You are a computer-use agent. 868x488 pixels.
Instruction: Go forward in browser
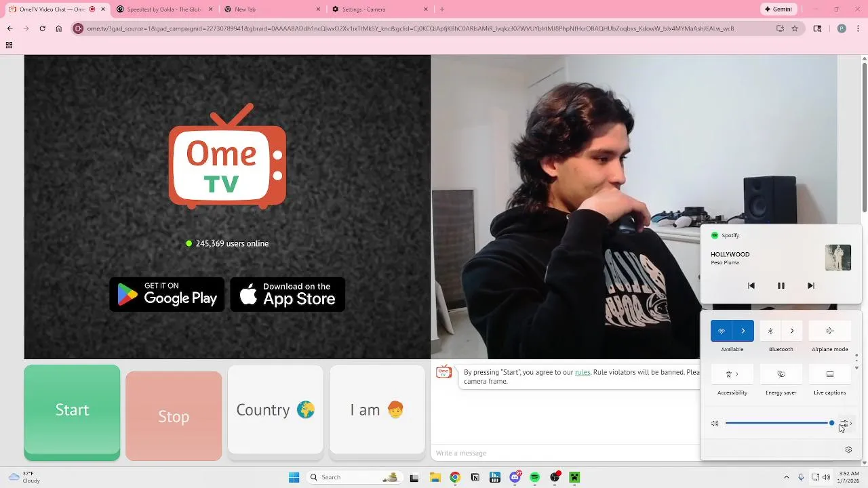(26, 28)
